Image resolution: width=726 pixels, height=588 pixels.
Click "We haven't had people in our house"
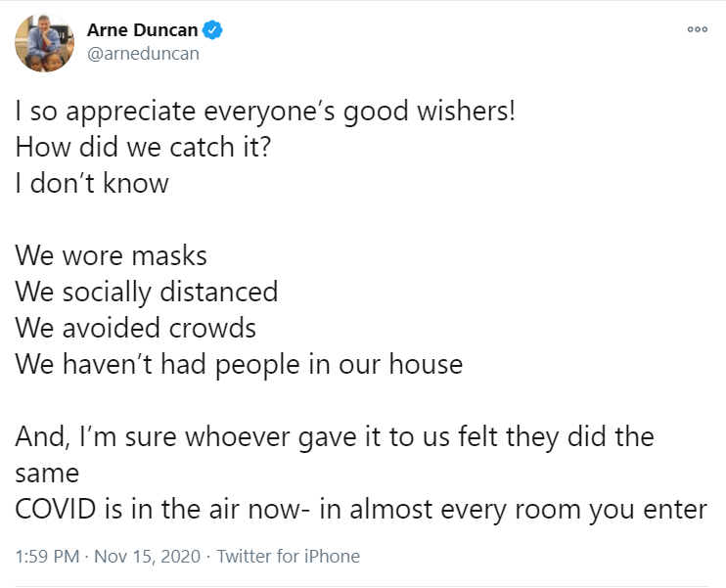point(239,364)
